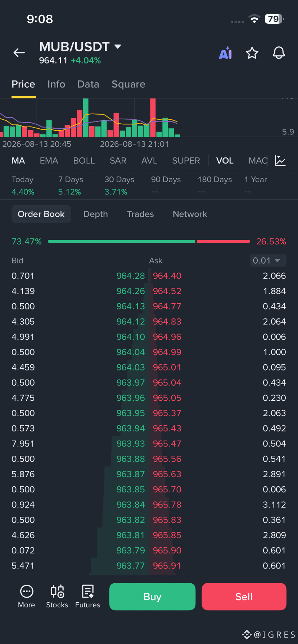Tap bid price 964.13
Screen dimensions: 298x644
tap(131, 307)
